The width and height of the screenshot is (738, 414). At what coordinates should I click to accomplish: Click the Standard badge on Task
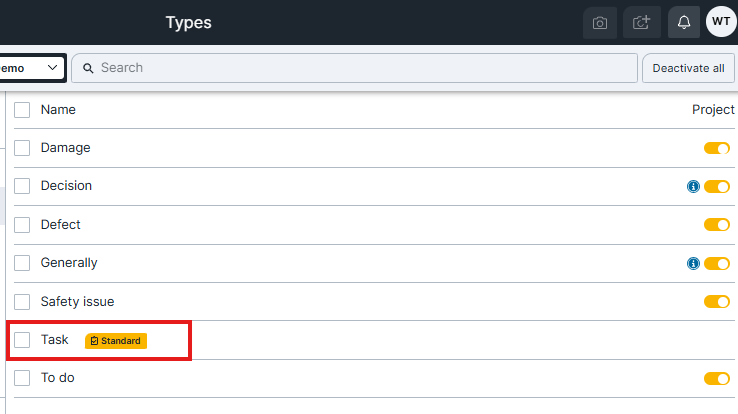point(116,341)
